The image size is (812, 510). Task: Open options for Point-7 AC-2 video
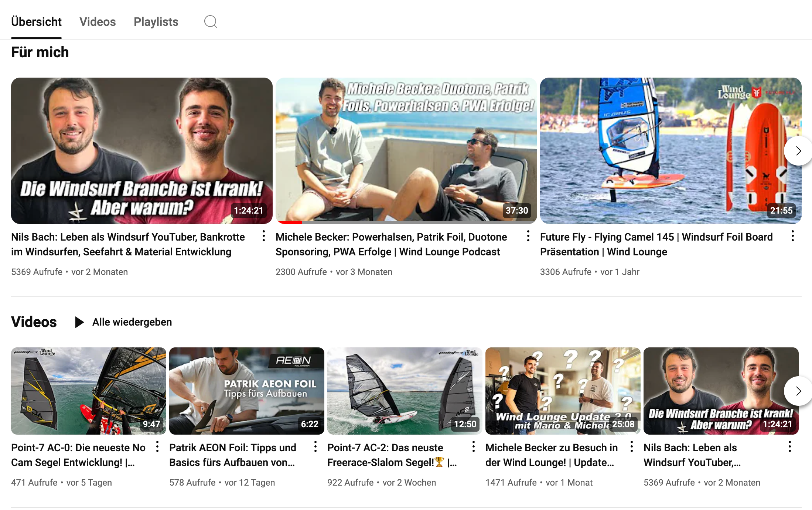coord(474,447)
